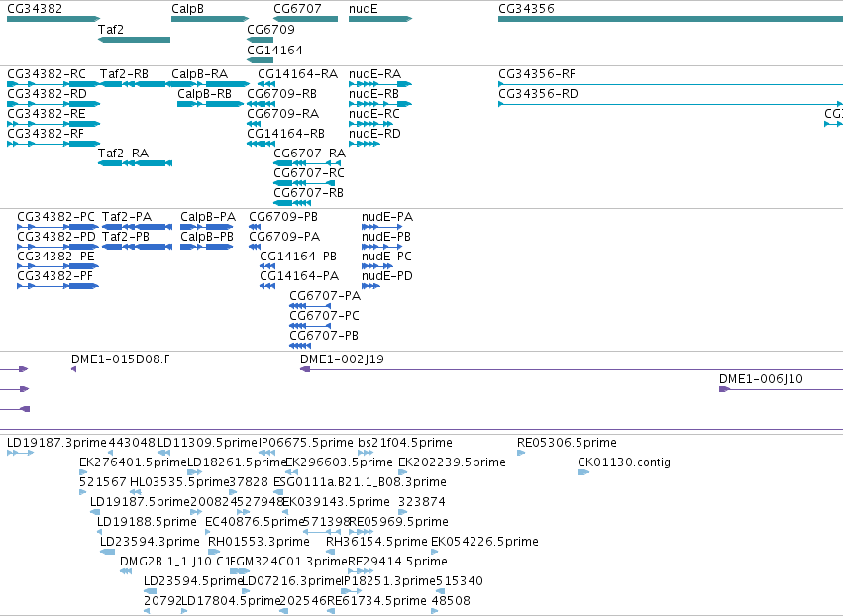Select transcript CG34382-RF
Image resolution: width=843 pixels, height=616 pixels.
(53, 144)
